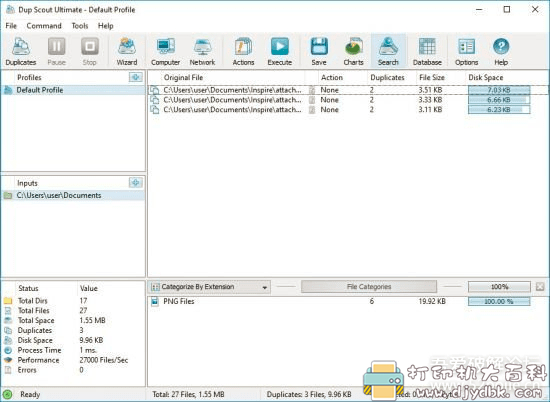Click 'Total: 27 Files, 1.55 MB' in status bar
The height and width of the screenshot is (402, 550).
click(x=188, y=394)
